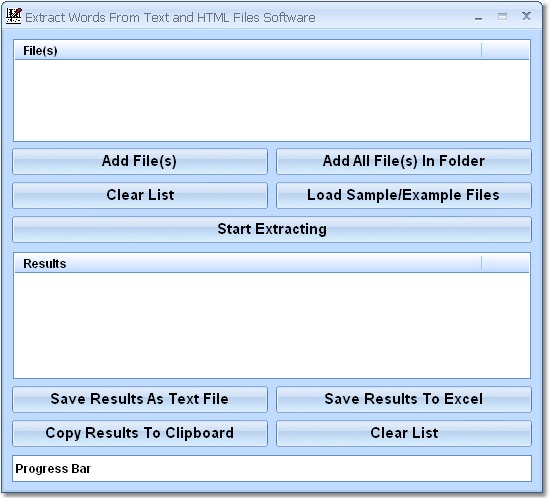Close the Extract Words window
Screen dimensions: 550x500
point(526,16)
